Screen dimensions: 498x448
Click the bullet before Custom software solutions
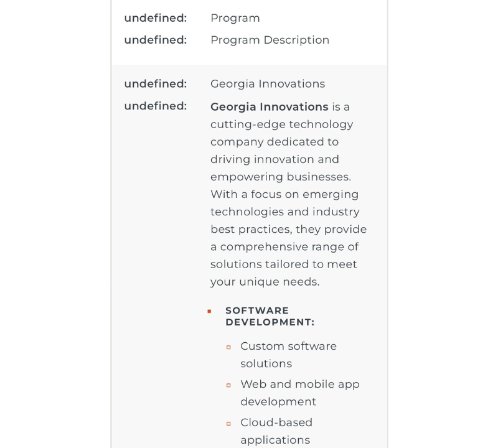click(228, 347)
